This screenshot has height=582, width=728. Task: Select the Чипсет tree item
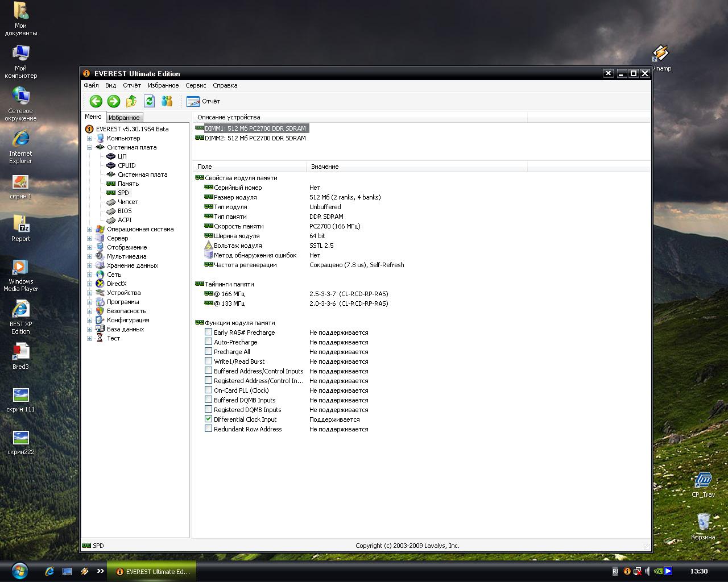click(127, 202)
